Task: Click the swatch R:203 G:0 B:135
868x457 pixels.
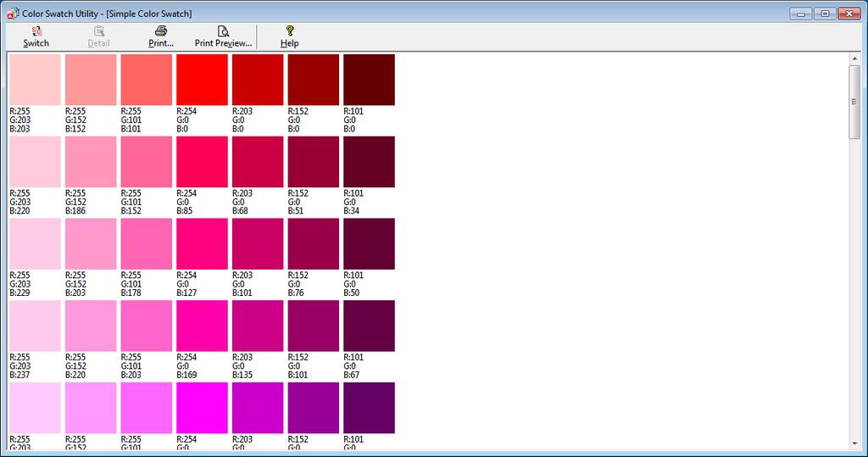Action: point(258,326)
